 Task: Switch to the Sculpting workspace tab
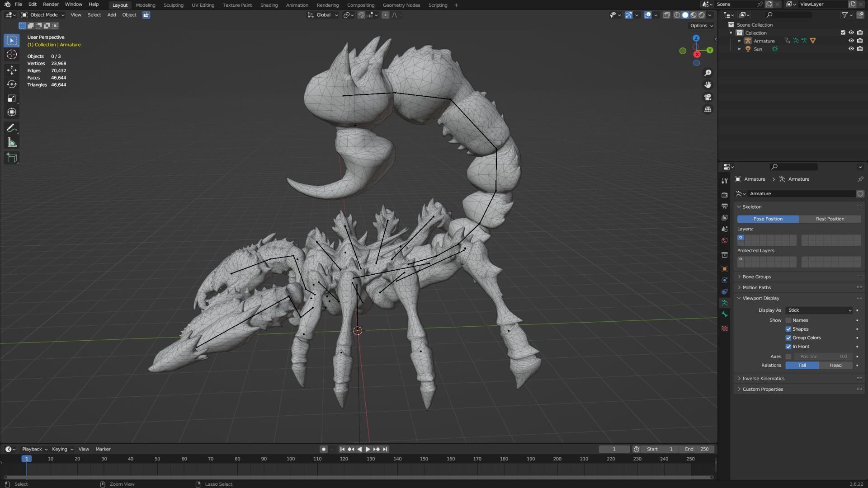pos(173,5)
